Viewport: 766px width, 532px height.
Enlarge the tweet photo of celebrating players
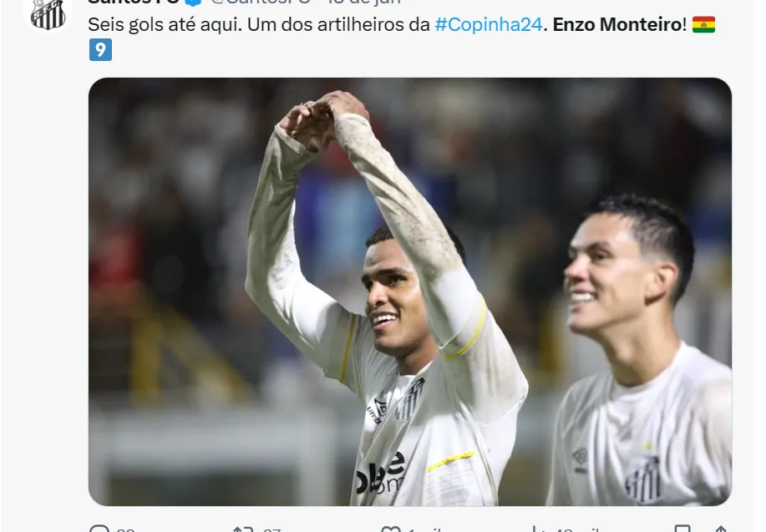410,291
